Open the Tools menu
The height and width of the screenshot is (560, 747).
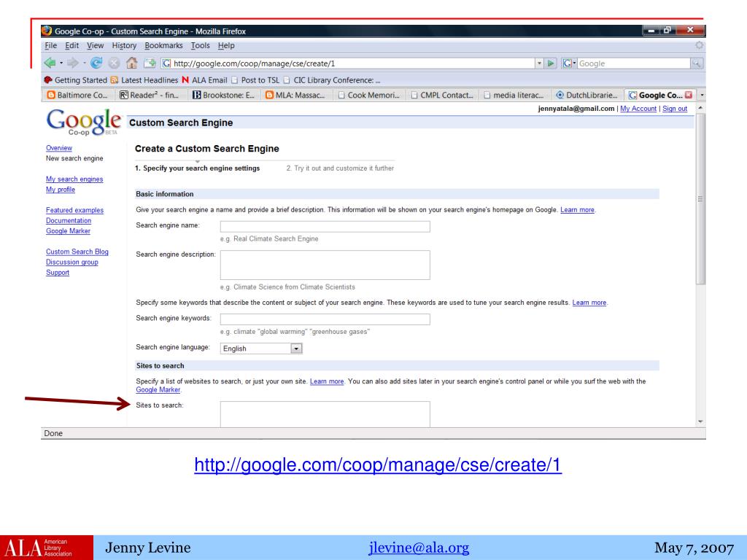200,46
